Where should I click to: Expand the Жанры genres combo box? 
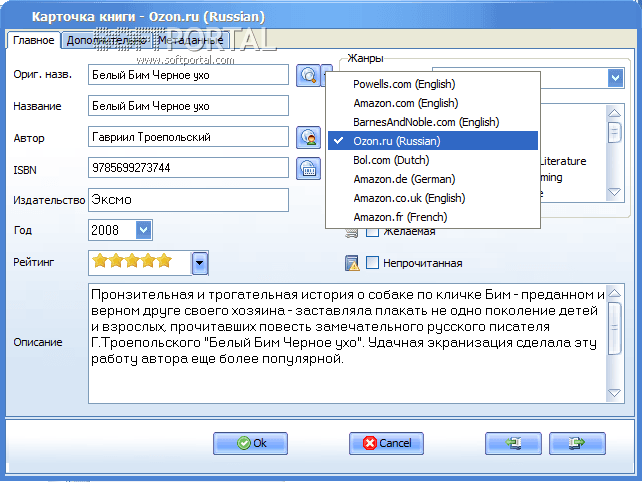615,77
